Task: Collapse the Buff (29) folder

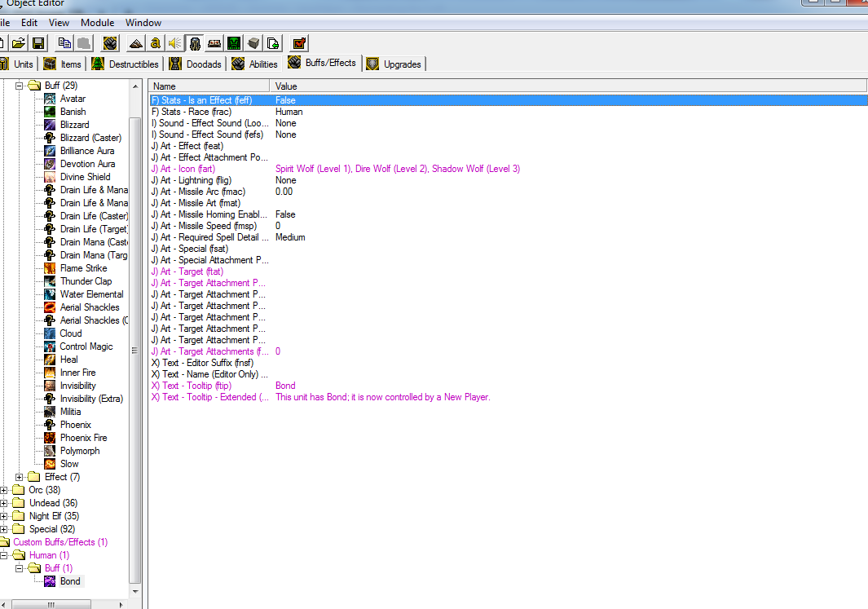Action: pos(20,86)
